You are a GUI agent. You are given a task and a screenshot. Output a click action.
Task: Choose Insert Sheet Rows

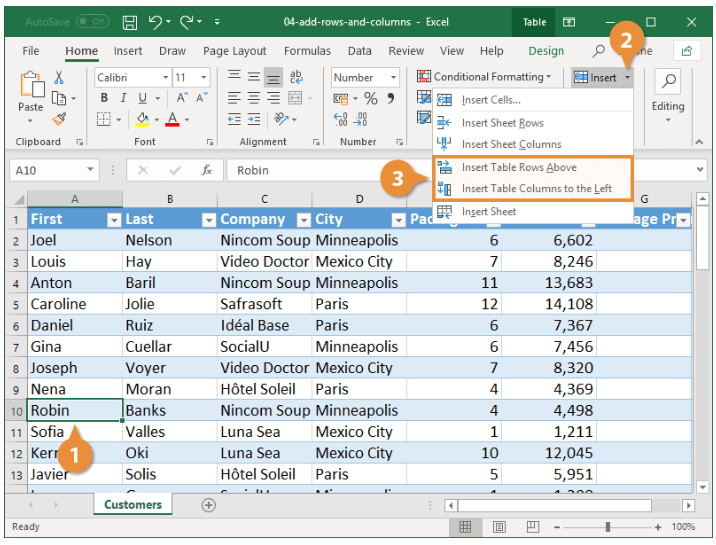coord(532,123)
